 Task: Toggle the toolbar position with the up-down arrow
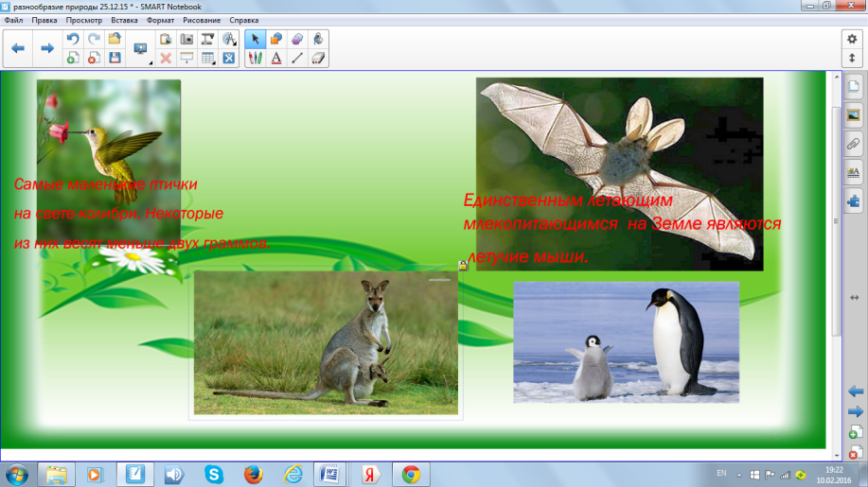pos(851,58)
